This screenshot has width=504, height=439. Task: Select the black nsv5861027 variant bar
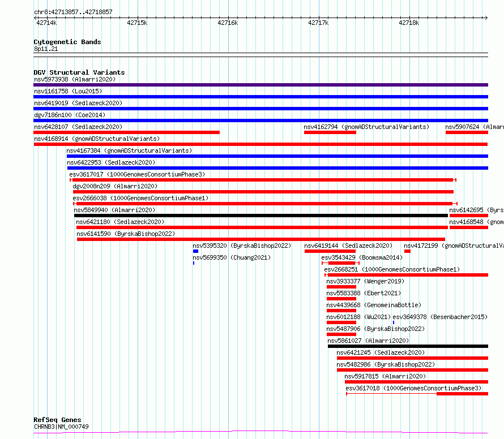pyautogui.click(x=408, y=346)
